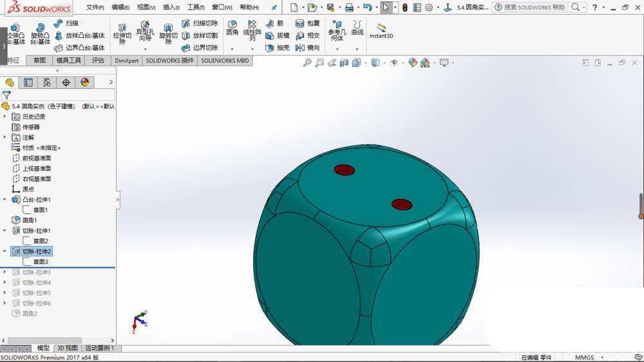Expand the 历史记录 tree node
The height and width of the screenshot is (362, 644).
coord(5,117)
